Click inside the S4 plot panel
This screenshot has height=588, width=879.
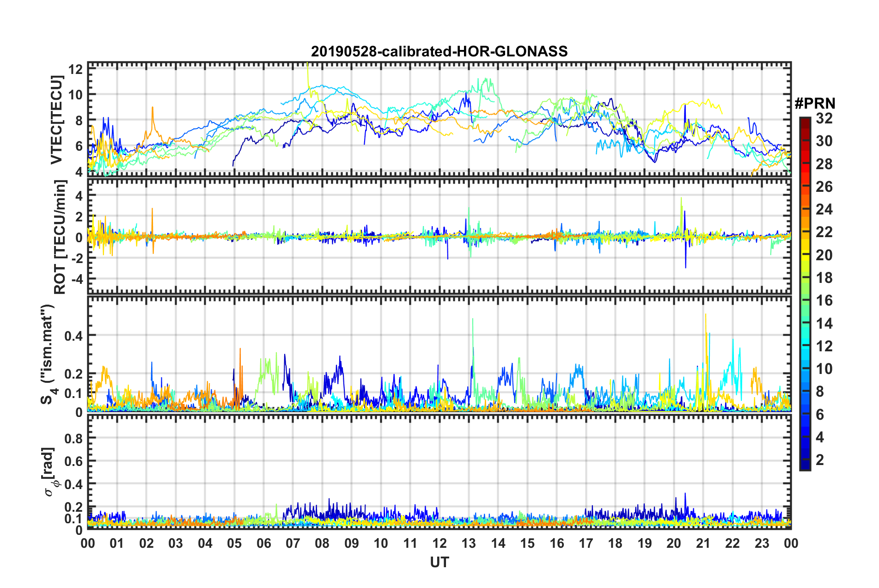pos(439,354)
